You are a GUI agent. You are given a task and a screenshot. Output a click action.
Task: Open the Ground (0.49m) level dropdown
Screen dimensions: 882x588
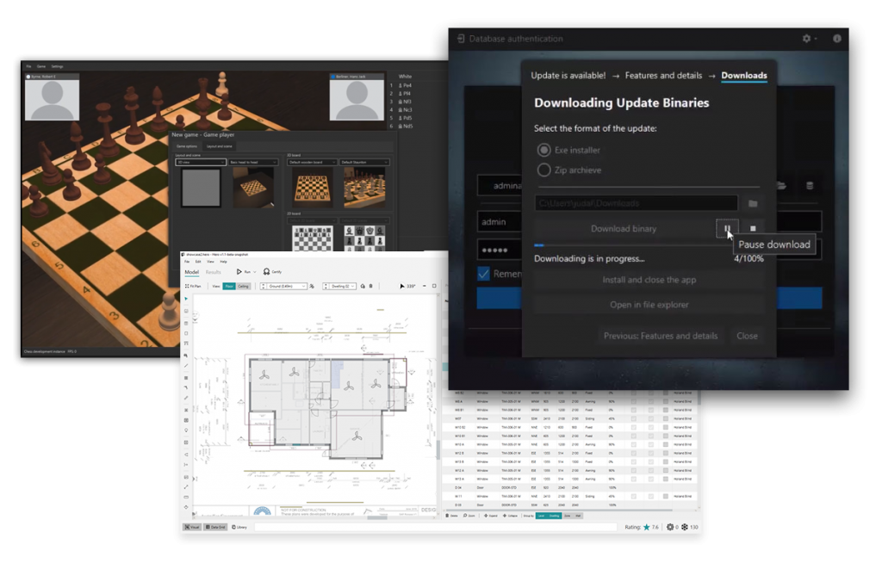(x=287, y=286)
